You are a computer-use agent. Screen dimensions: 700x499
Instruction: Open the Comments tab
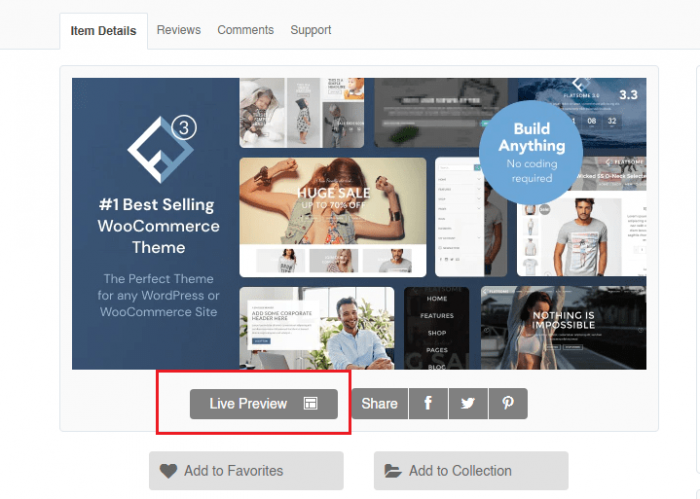[246, 30]
